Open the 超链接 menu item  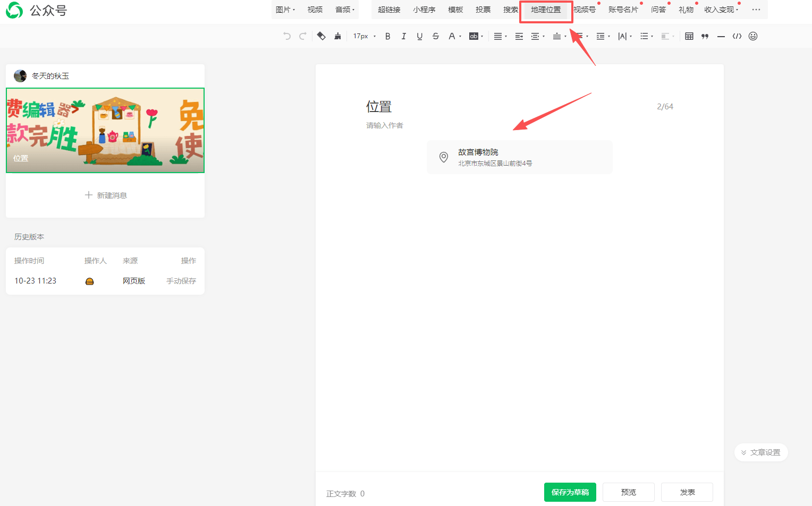click(389, 10)
